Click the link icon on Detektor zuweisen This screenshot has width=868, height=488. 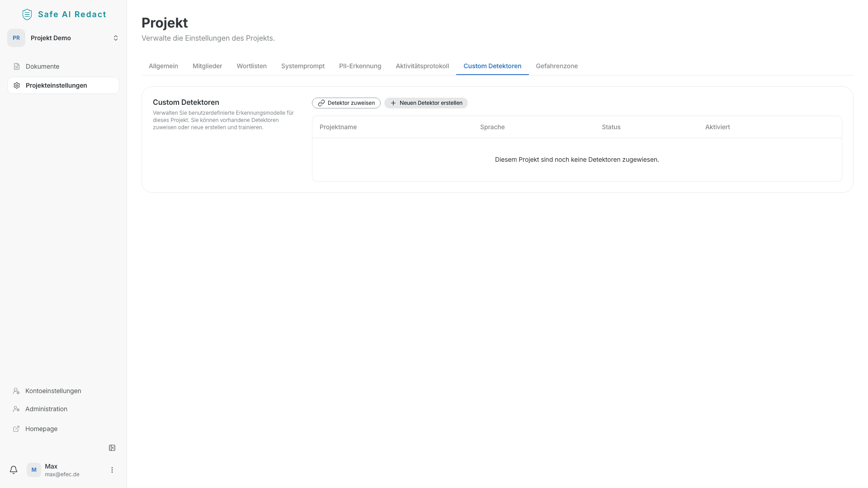[x=321, y=103]
